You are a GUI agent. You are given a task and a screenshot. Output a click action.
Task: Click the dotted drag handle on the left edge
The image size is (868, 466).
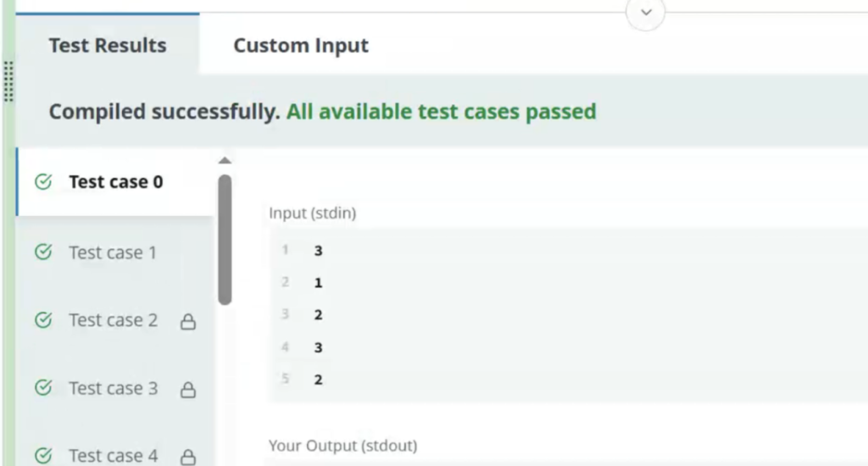pyautogui.click(x=8, y=82)
